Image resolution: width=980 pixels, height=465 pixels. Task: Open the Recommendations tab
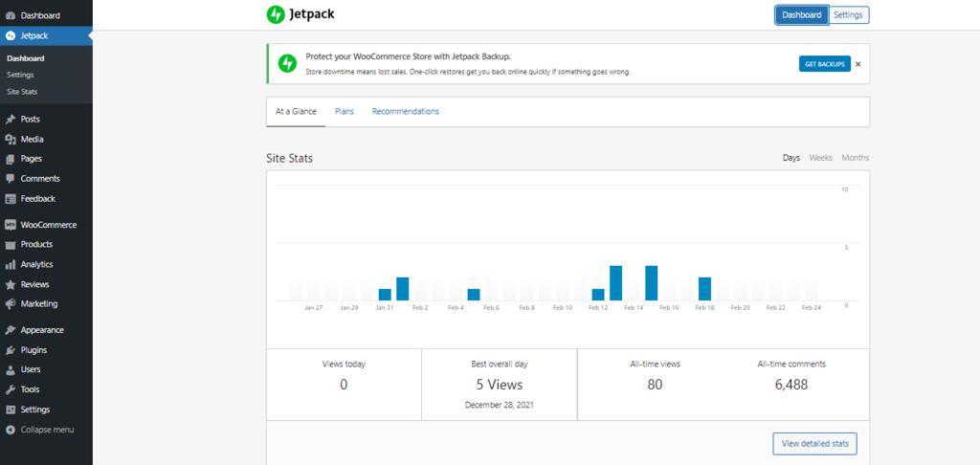click(x=405, y=112)
